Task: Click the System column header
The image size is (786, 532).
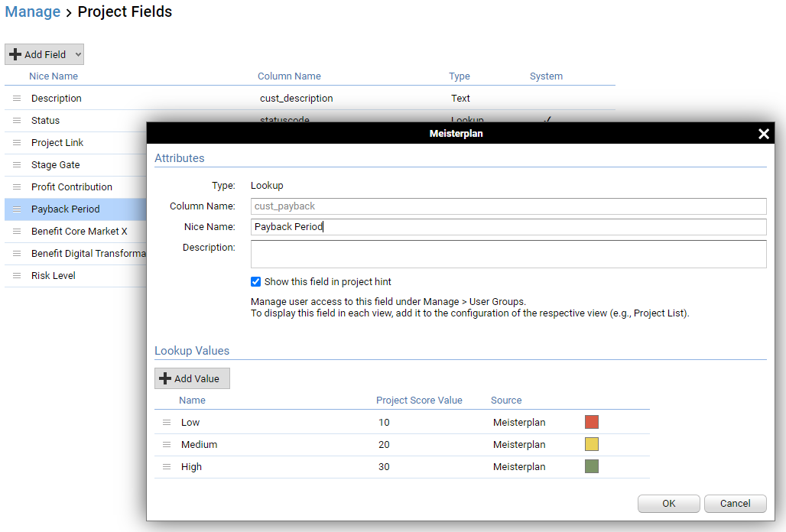Action: click(x=546, y=76)
